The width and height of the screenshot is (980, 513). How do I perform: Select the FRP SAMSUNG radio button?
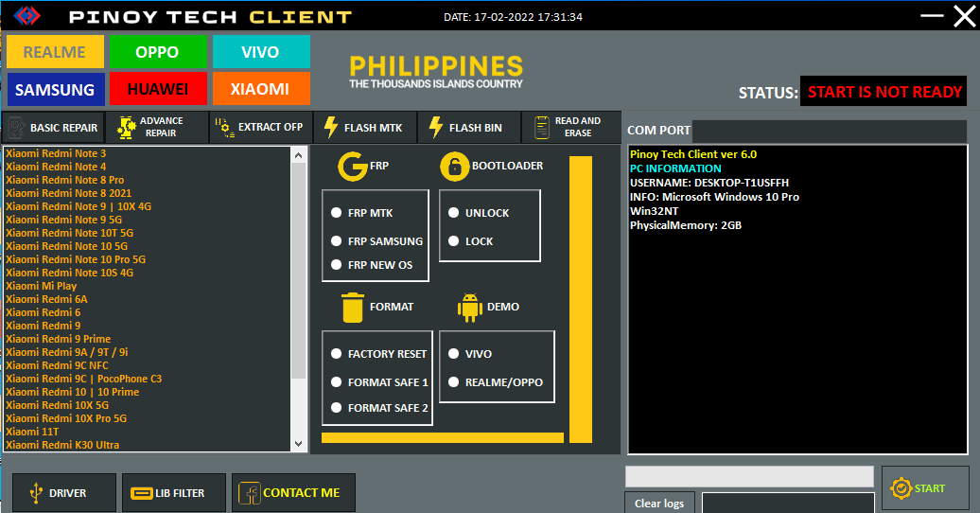click(336, 240)
